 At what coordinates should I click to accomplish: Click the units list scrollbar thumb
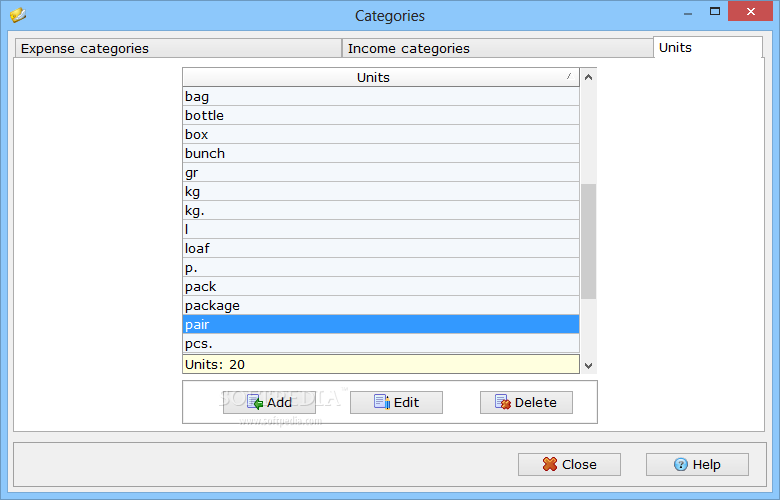[588, 241]
